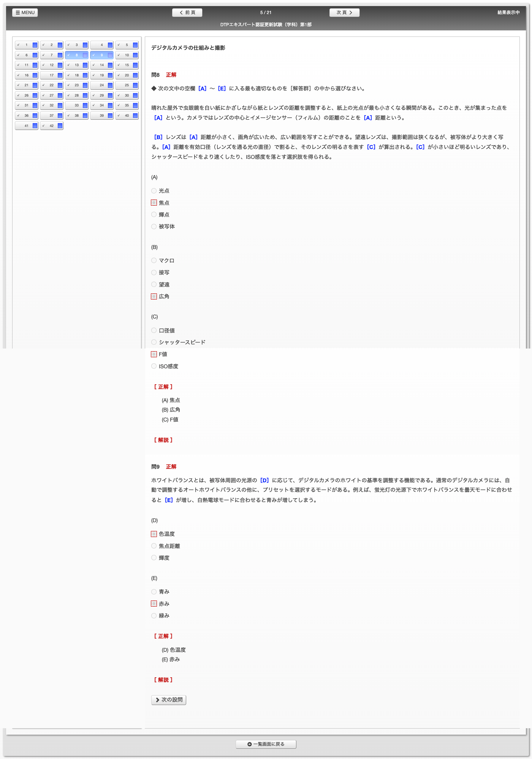Open the MENU hamburger button
Image resolution: width=532 pixels, height=759 pixels.
click(x=25, y=13)
